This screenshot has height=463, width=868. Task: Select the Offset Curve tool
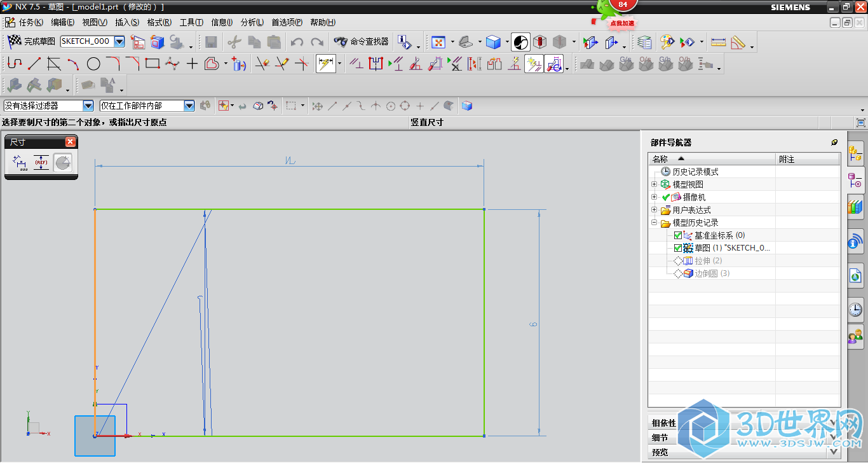212,64
